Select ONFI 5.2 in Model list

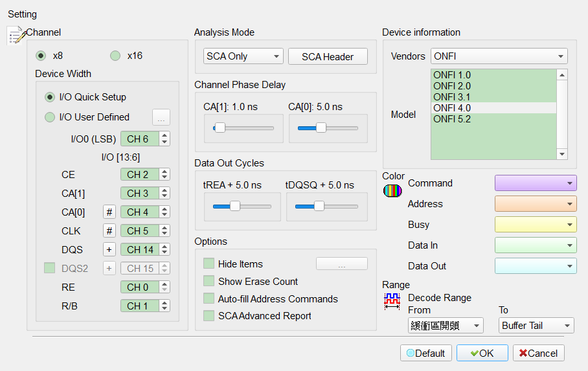tap(493, 119)
